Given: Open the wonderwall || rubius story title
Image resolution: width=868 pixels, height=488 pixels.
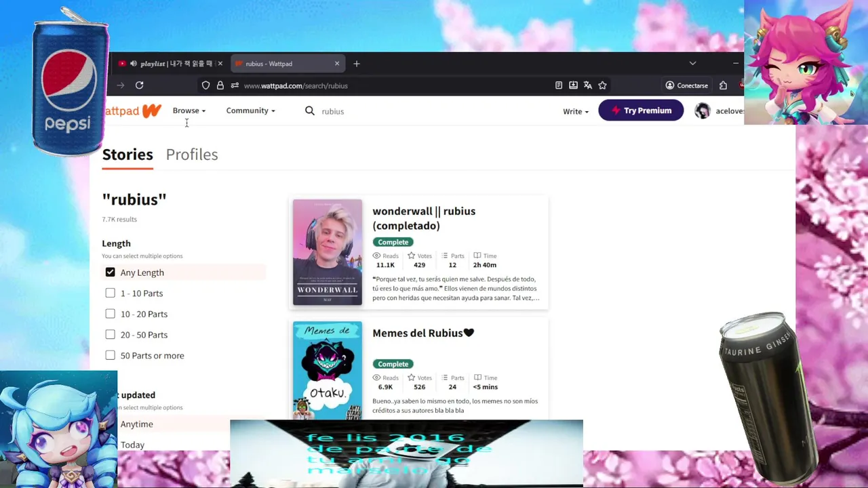Looking at the screenshot, I should (x=424, y=218).
